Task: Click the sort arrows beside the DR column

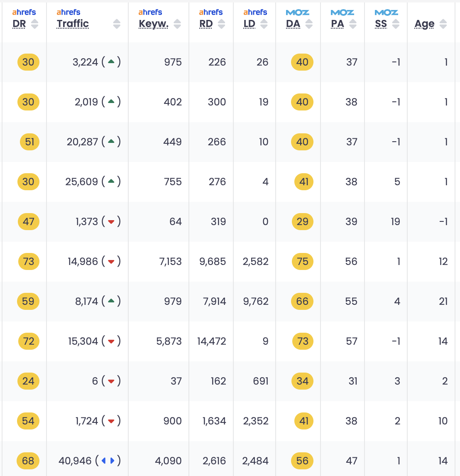Action: click(x=35, y=24)
